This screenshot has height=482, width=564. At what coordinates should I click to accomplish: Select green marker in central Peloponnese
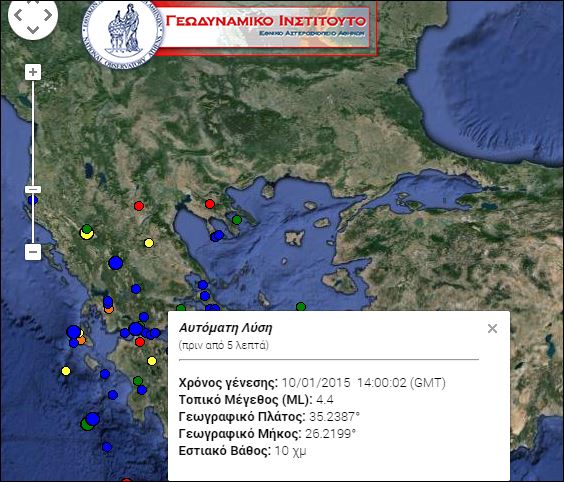[x=138, y=381]
